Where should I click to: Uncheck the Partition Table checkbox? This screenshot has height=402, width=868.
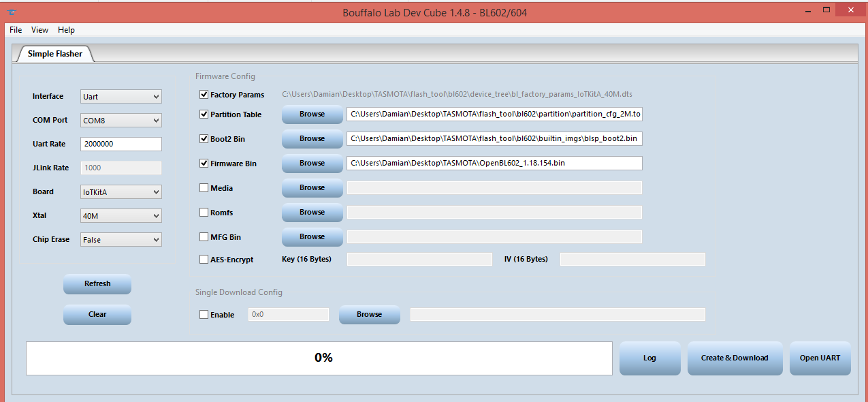pos(204,114)
